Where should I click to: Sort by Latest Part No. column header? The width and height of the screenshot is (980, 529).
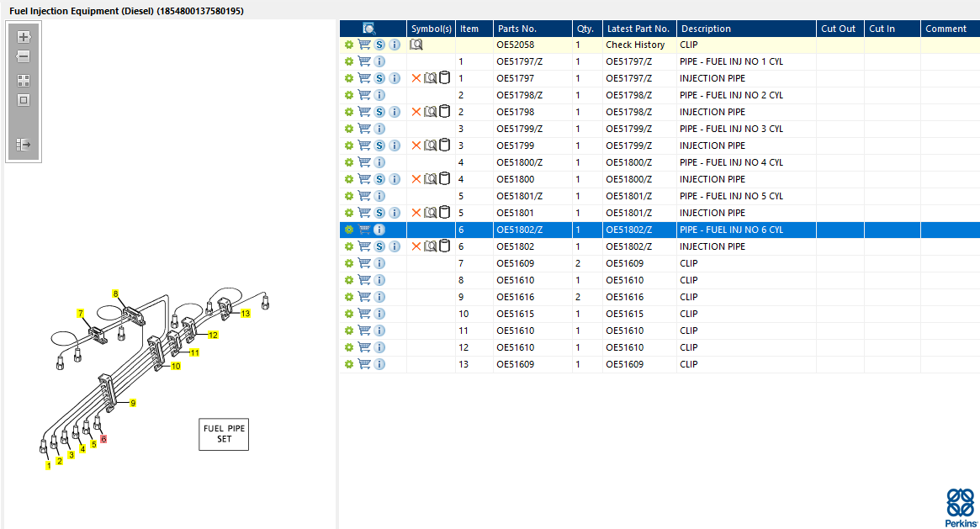coord(639,29)
